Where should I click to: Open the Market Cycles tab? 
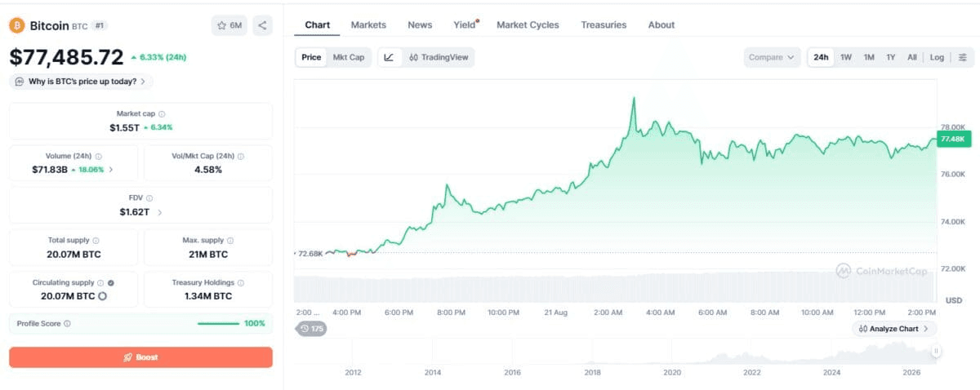click(x=528, y=24)
